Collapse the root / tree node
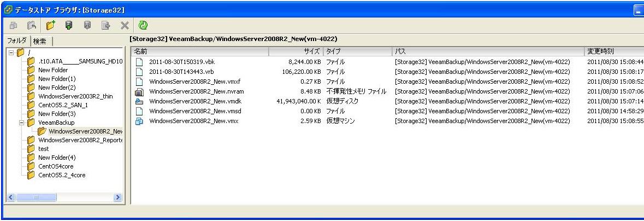 (x=11, y=53)
